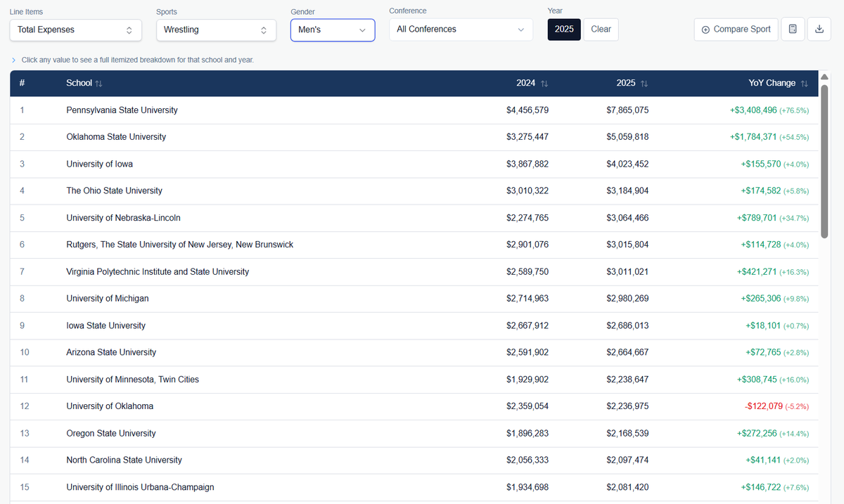
Task: Click the Compare Sport button
Action: tap(736, 30)
